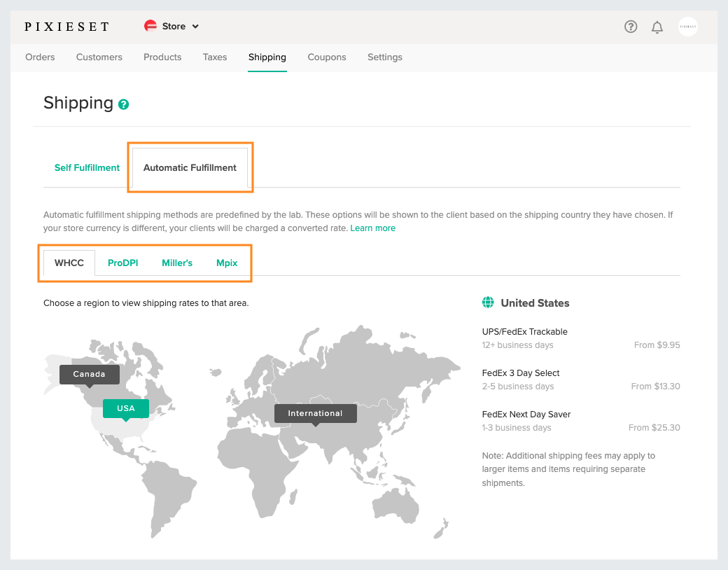Select the Canada region on map
The height and width of the screenshot is (570, 728).
point(90,375)
